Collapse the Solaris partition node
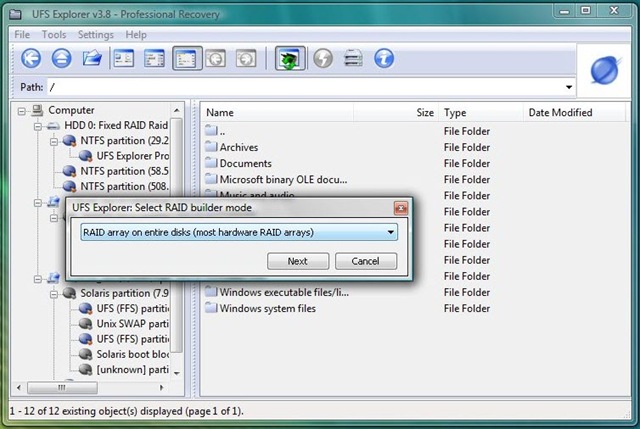The height and width of the screenshot is (429, 640). coord(54,294)
